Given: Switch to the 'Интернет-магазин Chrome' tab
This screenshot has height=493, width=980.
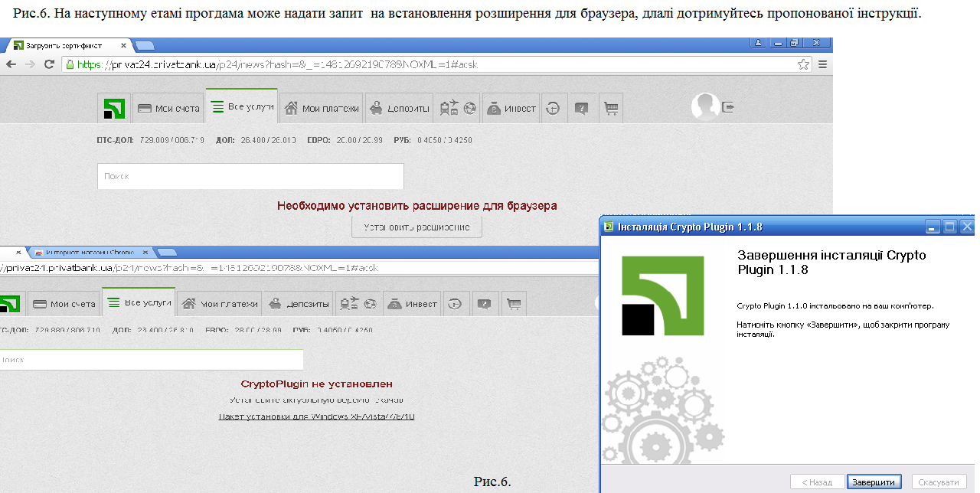Looking at the screenshot, I should pyautogui.click(x=90, y=252).
